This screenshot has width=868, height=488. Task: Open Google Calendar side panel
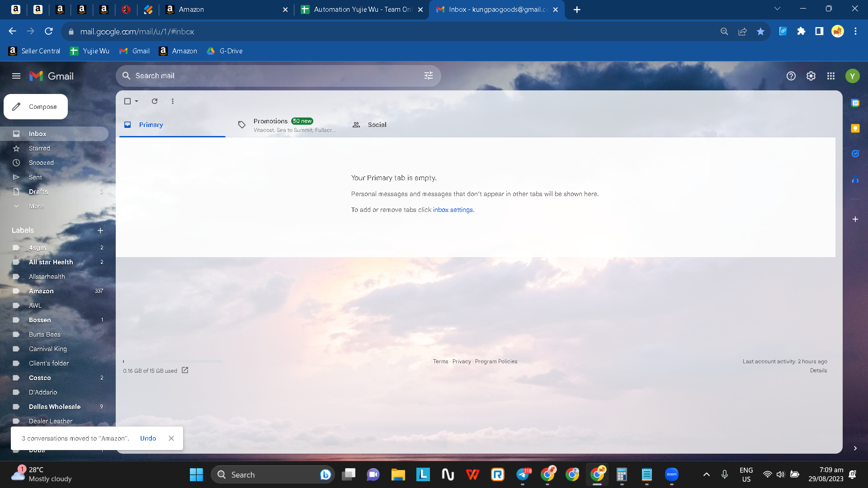pyautogui.click(x=855, y=103)
